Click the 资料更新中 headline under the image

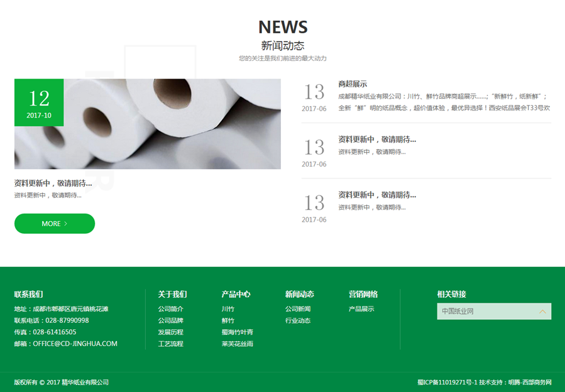click(x=53, y=183)
